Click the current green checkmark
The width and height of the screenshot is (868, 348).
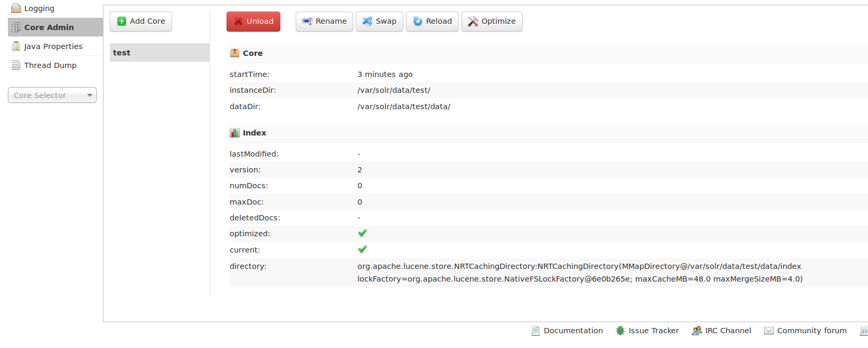pyautogui.click(x=362, y=249)
